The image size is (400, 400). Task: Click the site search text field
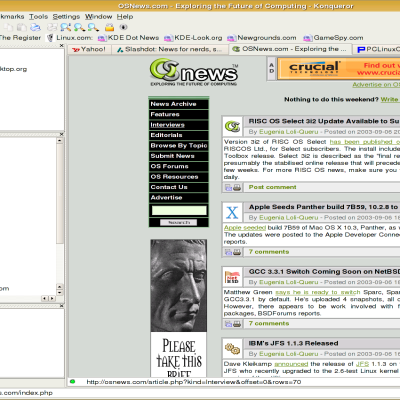179,210
